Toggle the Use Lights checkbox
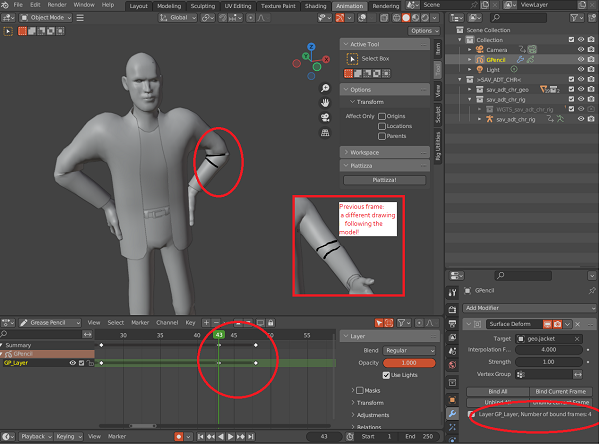Screen dimensions: 600x444 point(387,373)
